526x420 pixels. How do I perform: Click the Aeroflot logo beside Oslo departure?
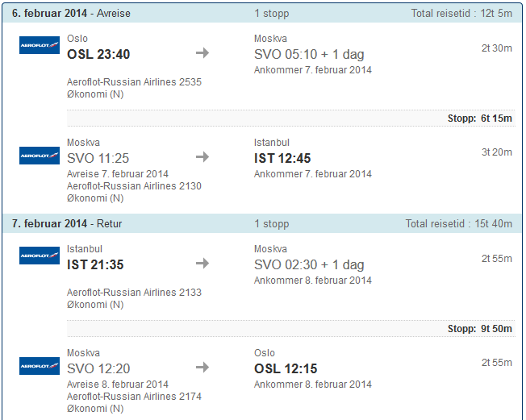pos(40,45)
